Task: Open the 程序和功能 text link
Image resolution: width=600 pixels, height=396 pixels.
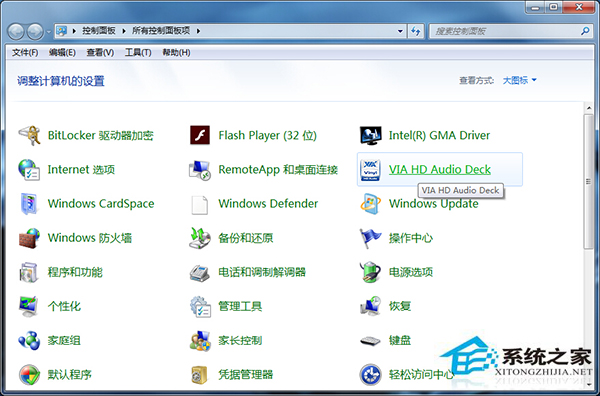Action: click(75, 272)
